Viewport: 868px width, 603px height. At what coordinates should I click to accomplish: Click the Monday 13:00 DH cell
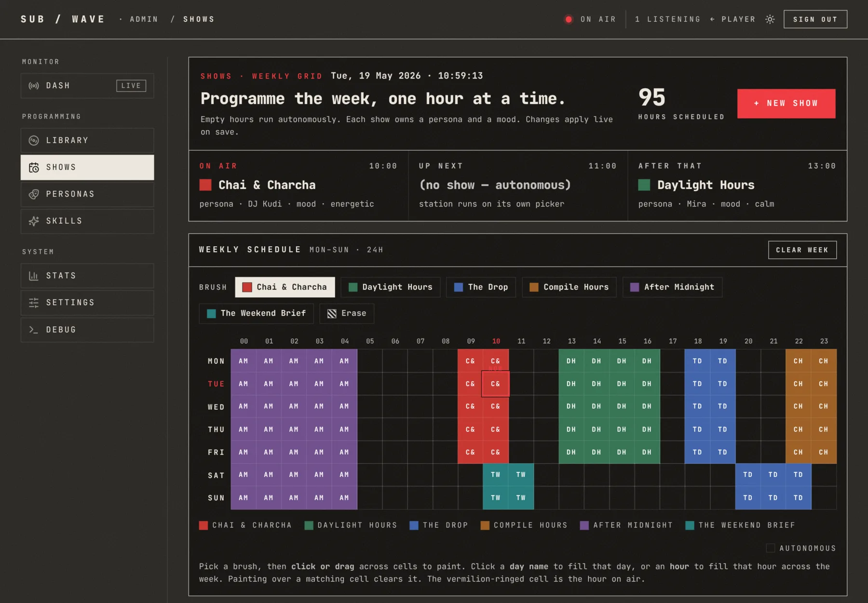[571, 361]
